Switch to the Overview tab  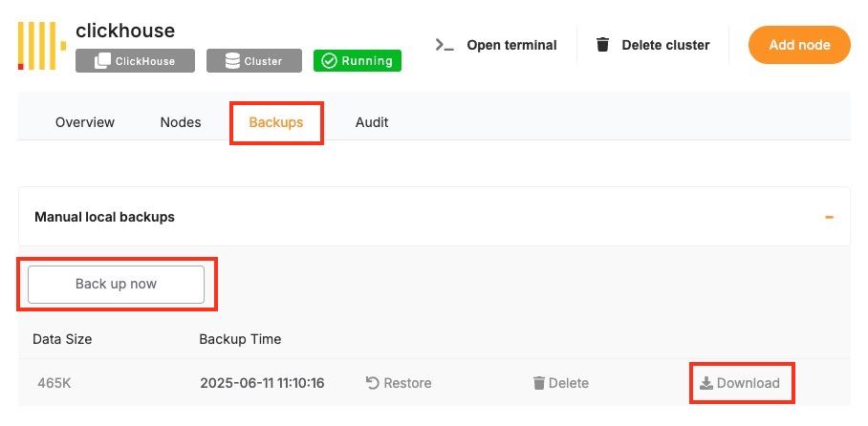click(x=85, y=122)
